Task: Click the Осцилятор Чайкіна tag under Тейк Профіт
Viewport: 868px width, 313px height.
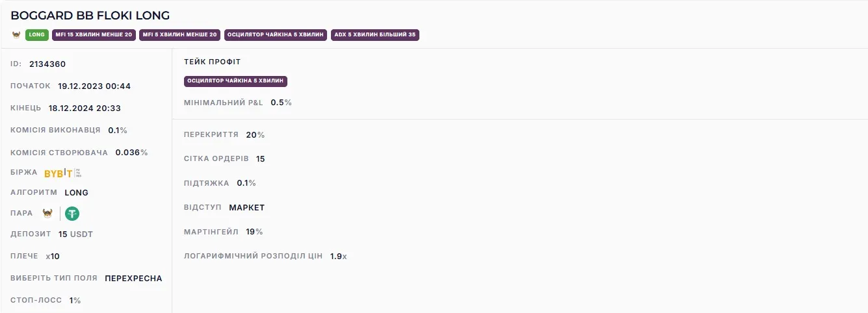Action: (x=235, y=81)
